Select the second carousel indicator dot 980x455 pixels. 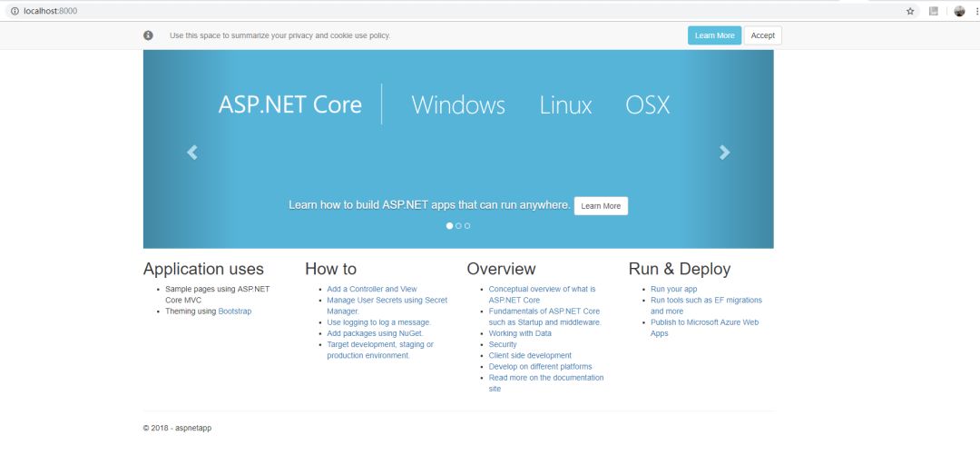tap(459, 226)
